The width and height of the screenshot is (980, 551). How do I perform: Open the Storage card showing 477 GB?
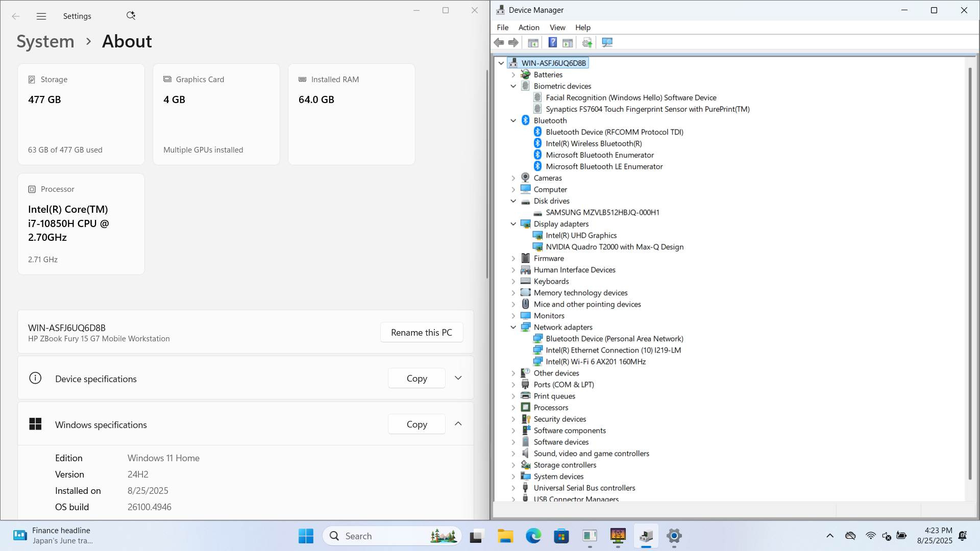[81, 114]
